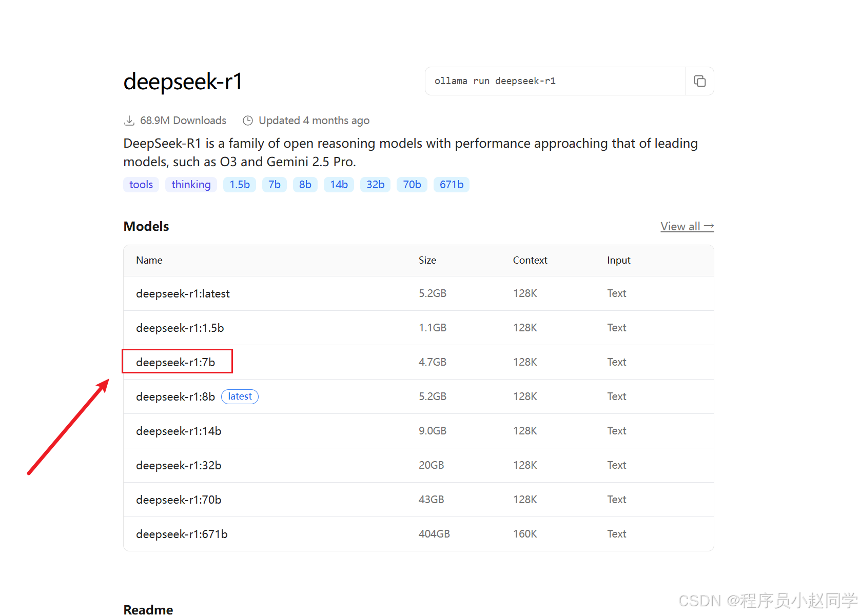Click the 68.9M Downloads text
This screenshot has width=860, height=616.
click(183, 121)
